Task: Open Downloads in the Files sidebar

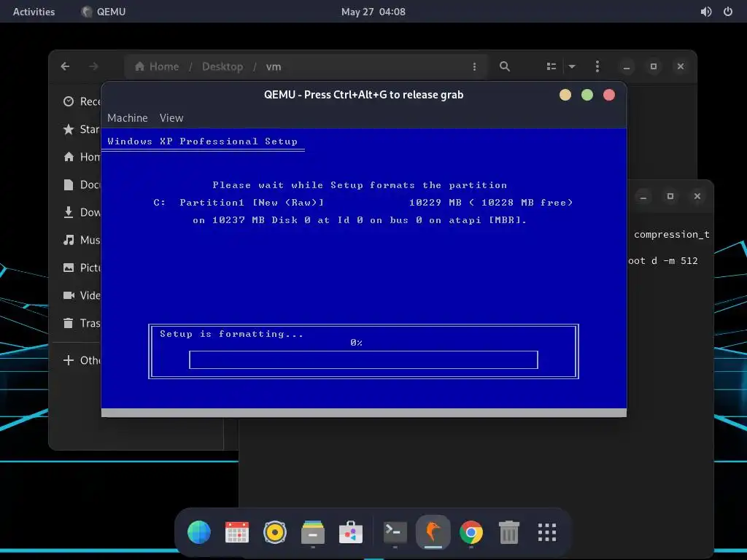Action: click(82, 212)
